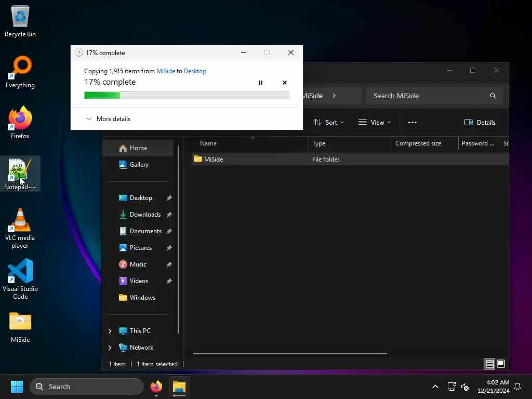Click pin icon beside Downloads
Viewport: 532px width, 399px height.
[169, 215]
